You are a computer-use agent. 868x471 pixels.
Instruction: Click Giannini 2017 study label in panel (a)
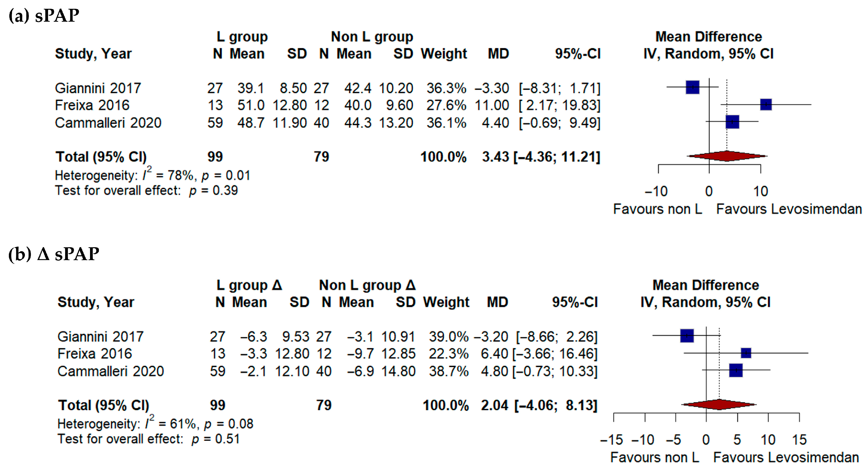[98, 88]
